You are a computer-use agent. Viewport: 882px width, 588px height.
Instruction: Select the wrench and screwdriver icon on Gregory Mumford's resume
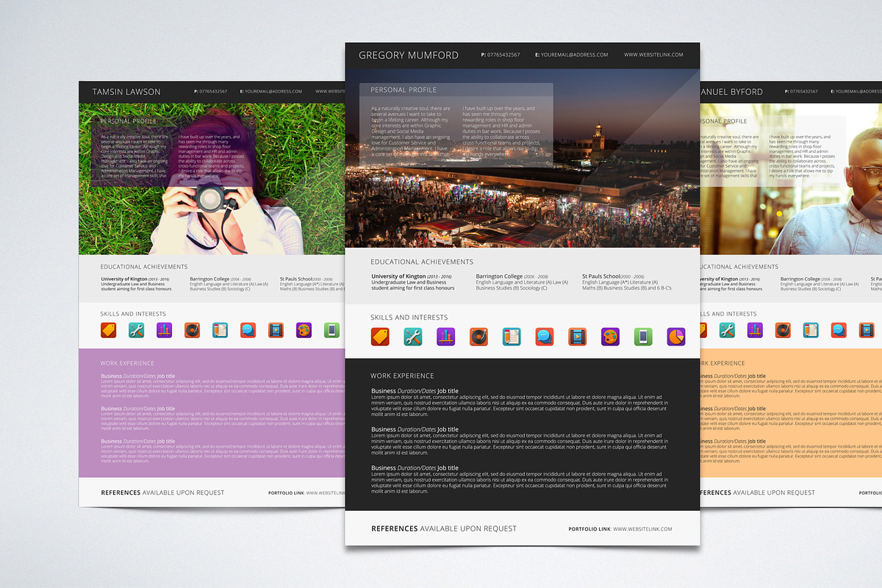(x=413, y=337)
